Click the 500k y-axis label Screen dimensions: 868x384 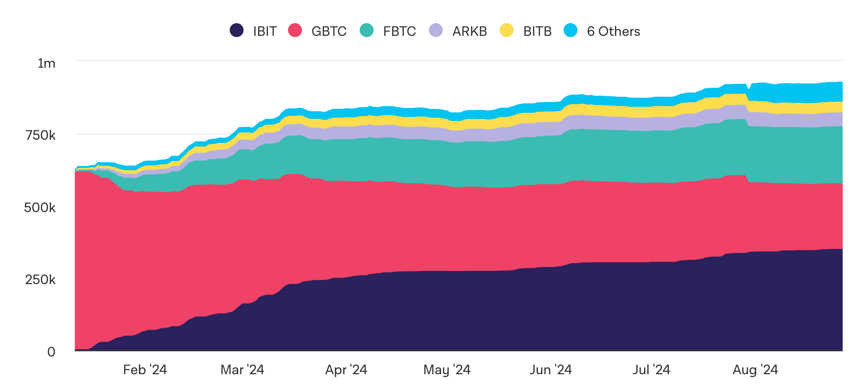pos(40,208)
